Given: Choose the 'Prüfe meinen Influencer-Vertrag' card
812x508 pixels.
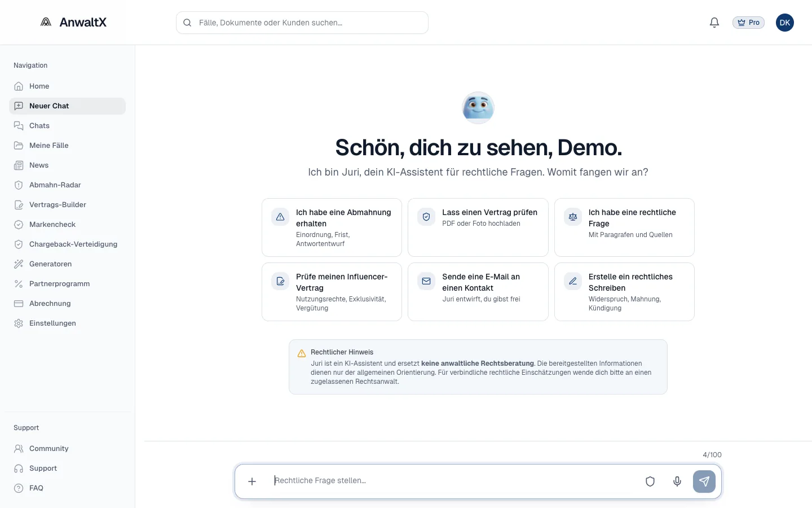Looking at the screenshot, I should (x=332, y=292).
